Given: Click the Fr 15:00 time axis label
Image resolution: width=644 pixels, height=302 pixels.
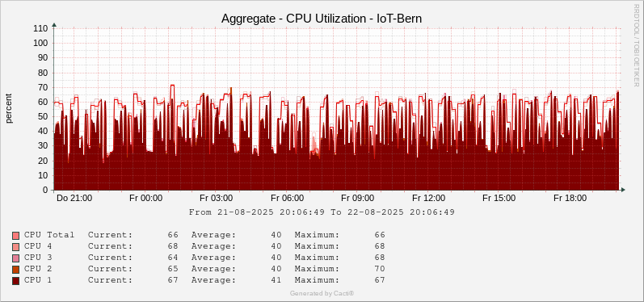Looking at the screenshot, I should click(x=499, y=198).
